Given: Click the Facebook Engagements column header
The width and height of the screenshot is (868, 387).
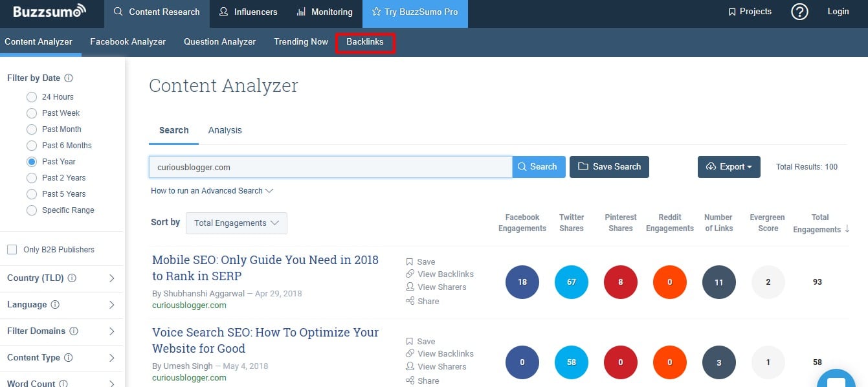Looking at the screenshot, I should [x=522, y=223].
